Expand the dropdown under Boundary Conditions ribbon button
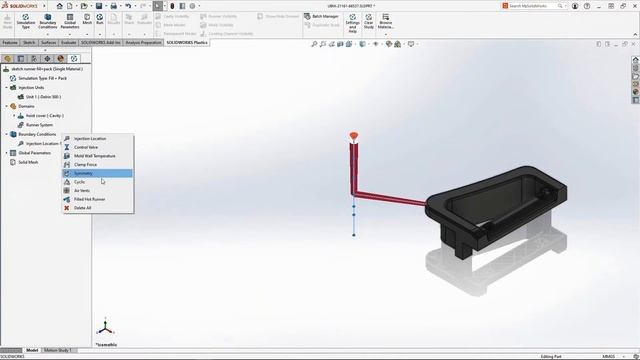Viewport: 640px width, 360px height. tap(47, 34)
